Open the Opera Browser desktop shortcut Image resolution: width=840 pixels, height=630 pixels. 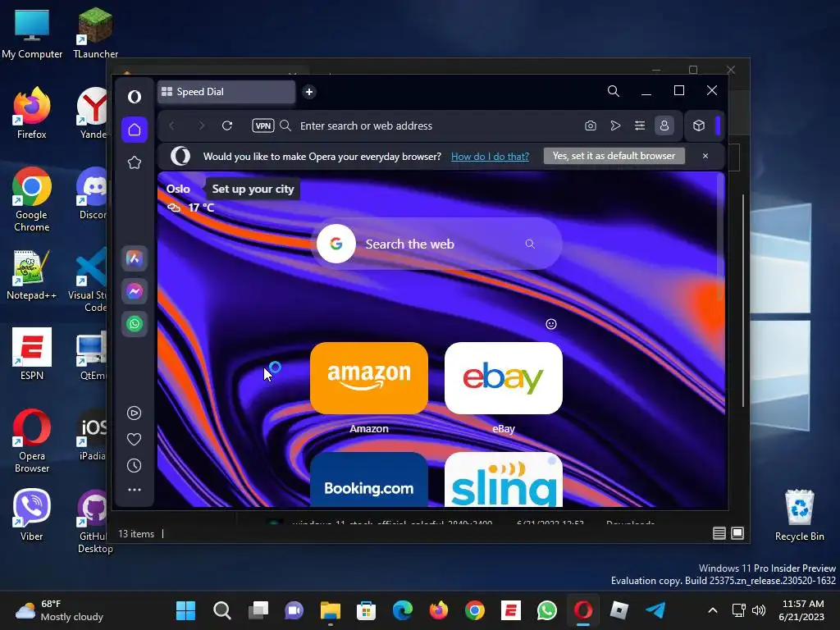point(32,441)
